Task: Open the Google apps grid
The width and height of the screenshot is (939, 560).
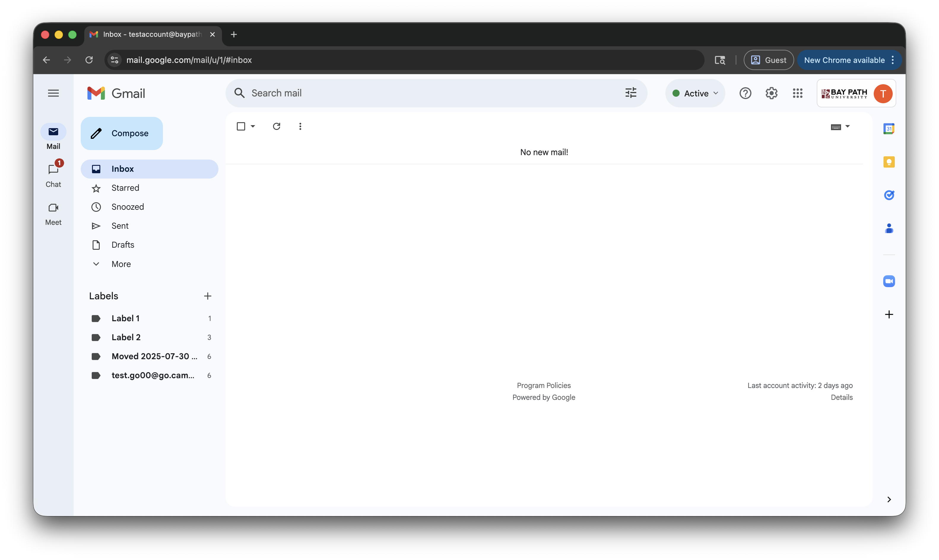Action: [x=797, y=93]
